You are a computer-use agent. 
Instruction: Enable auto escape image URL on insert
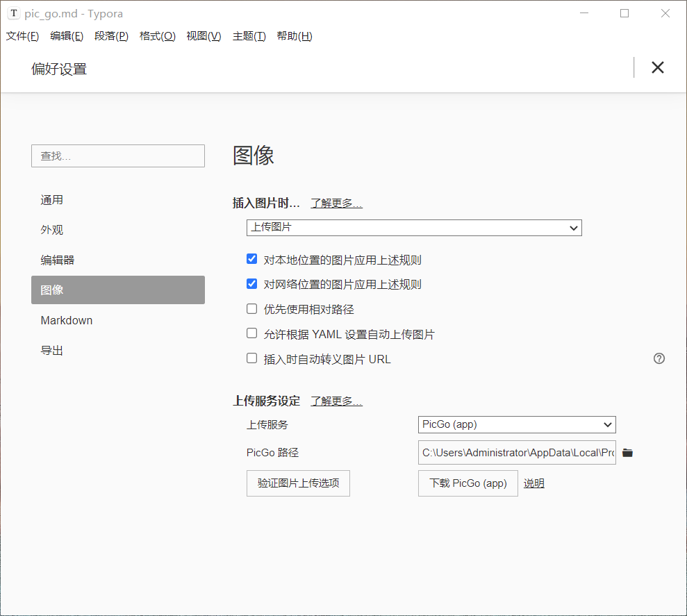tap(251, 358)
